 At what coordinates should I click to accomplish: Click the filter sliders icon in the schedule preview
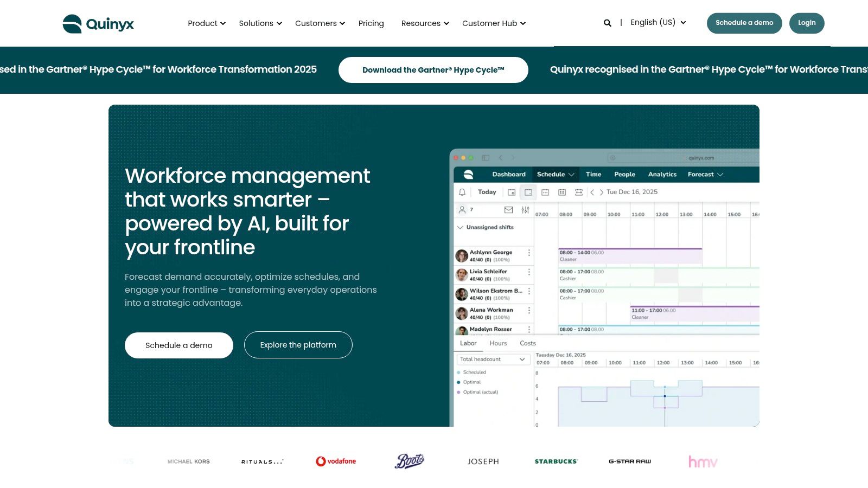(525, 210)
